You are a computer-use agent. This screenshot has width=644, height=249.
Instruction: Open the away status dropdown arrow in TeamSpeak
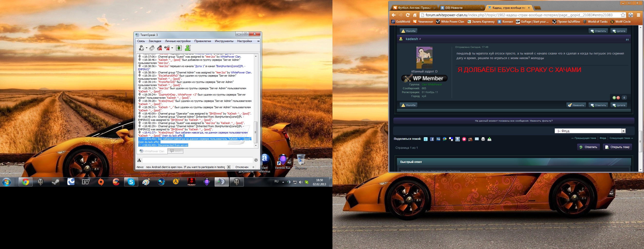point(147,48)
